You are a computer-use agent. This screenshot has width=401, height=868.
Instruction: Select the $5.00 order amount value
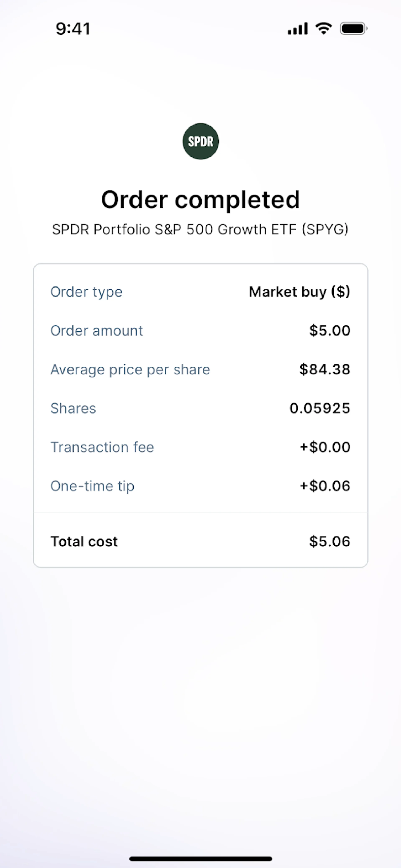(330, 331)
